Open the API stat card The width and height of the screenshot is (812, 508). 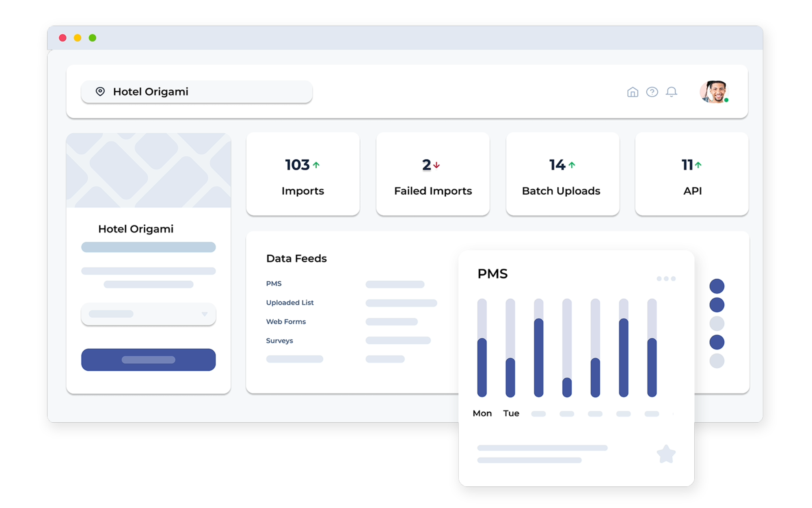pyautogui.click(x=692, y=174)
